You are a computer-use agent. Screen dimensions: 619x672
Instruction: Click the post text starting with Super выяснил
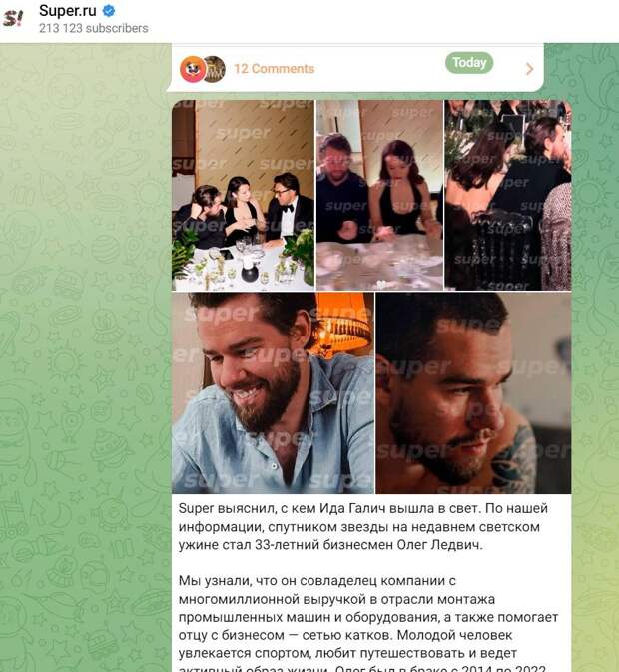click(362, 526)
